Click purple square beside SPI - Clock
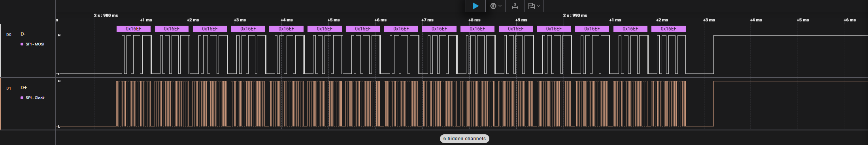 click(22, 98)
